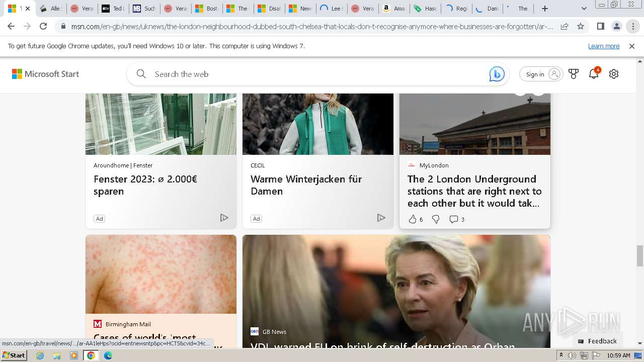The height and width of the screenshot is (362, 644).
Task: Share this page via the share icon
Action: click(x=565, y=26)
